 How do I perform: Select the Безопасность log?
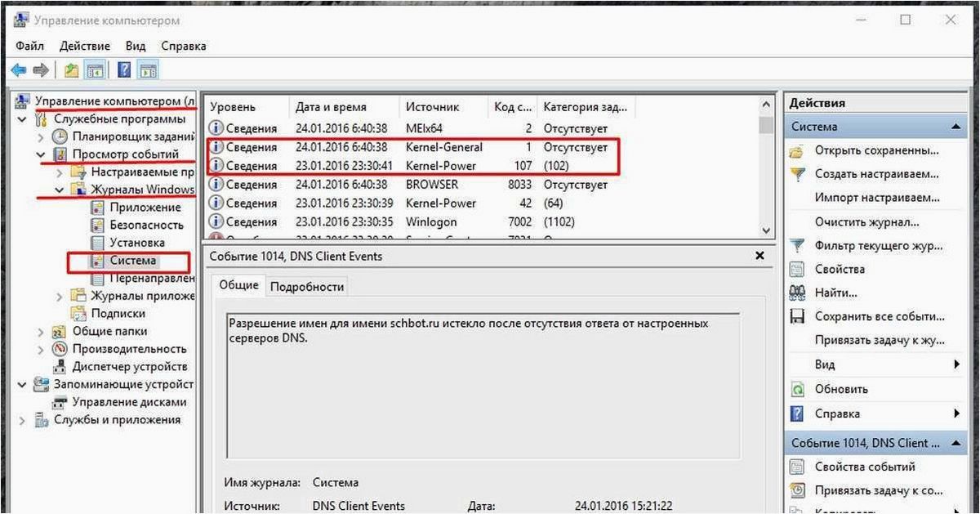pyautogui.click(x=147, y=225)
